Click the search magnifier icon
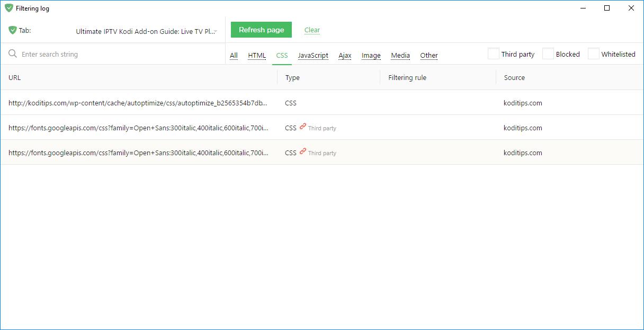Viewport: 644px width, 330px height. 13,54
